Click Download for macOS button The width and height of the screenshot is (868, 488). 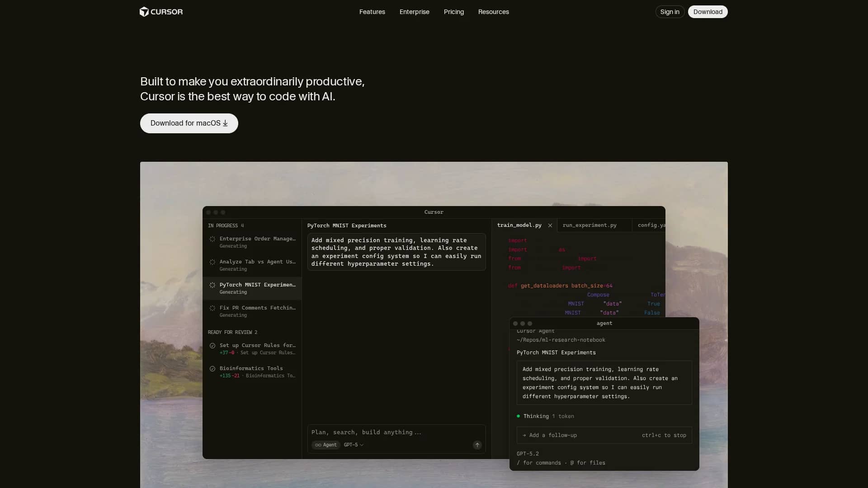(x=189, y=123)
